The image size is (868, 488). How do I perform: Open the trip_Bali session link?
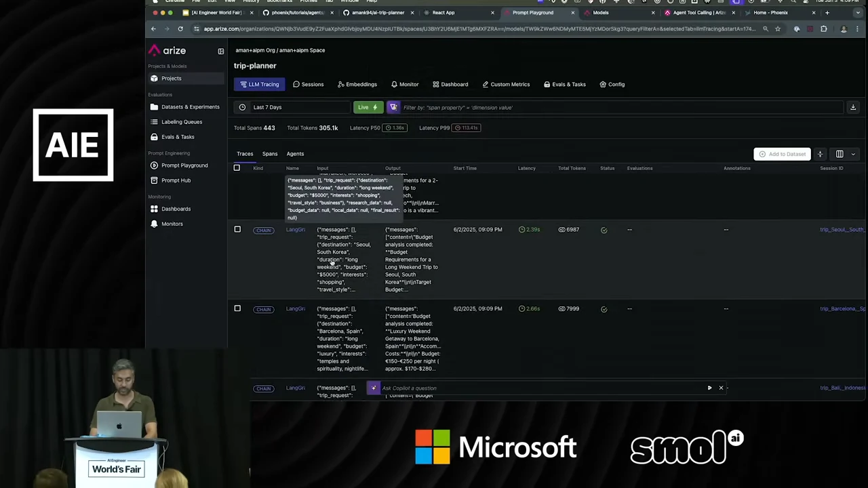coord(842,388)
